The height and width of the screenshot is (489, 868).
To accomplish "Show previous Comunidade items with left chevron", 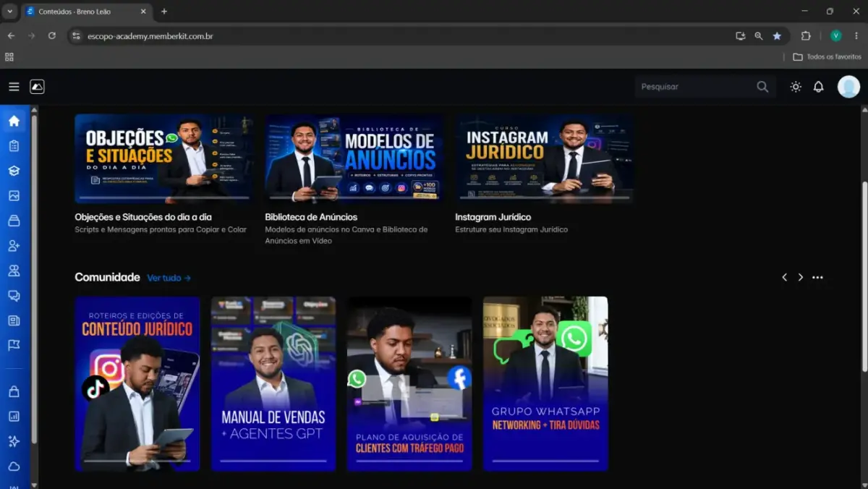I will click(x=784, y=278).
